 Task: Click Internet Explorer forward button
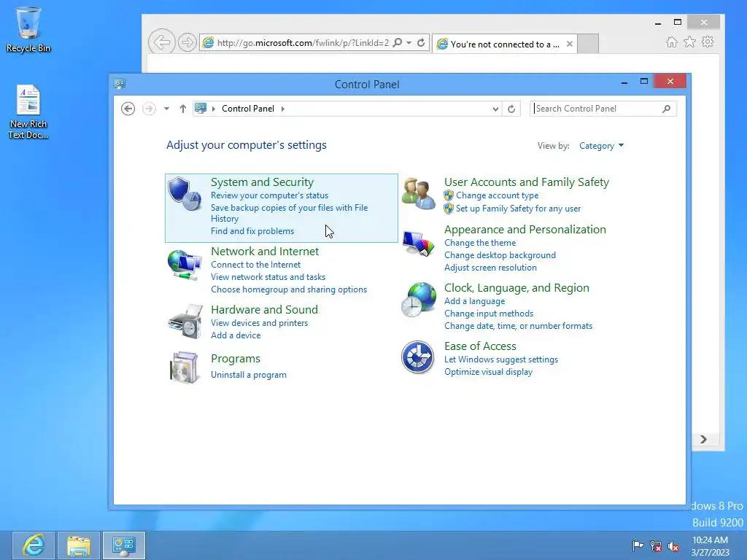click(x=187, y=43)
